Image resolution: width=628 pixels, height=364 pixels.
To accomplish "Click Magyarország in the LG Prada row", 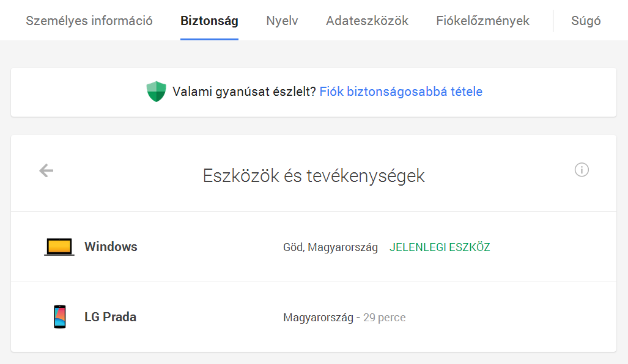I will click(318, 318).
